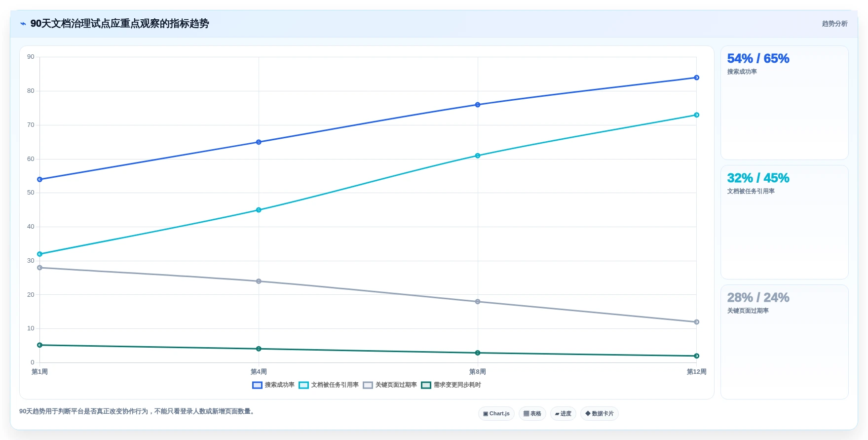Toggle the 搜索成功率 legend swatch
The width and height of the screenshot is (868, 440).
click(257, 385)
